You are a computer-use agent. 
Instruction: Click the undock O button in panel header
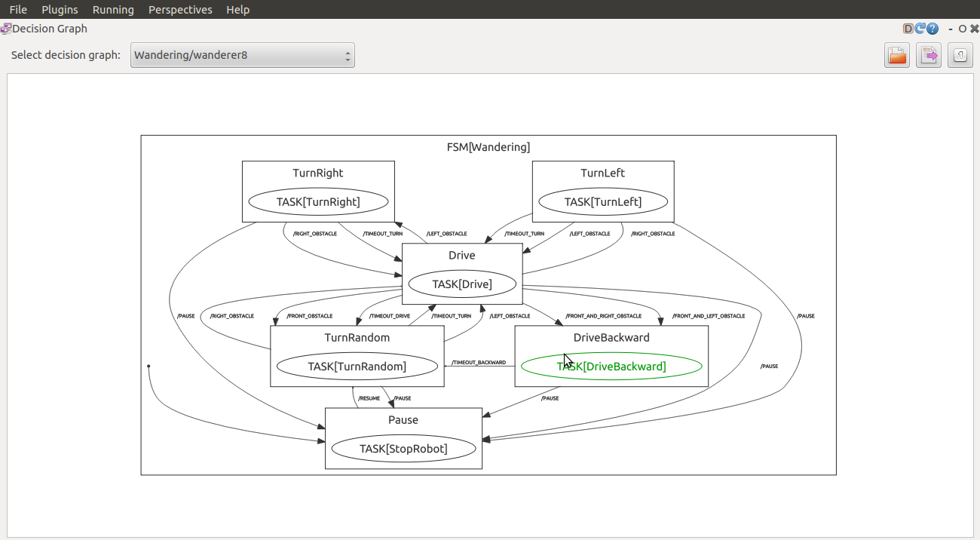[963, 29]
